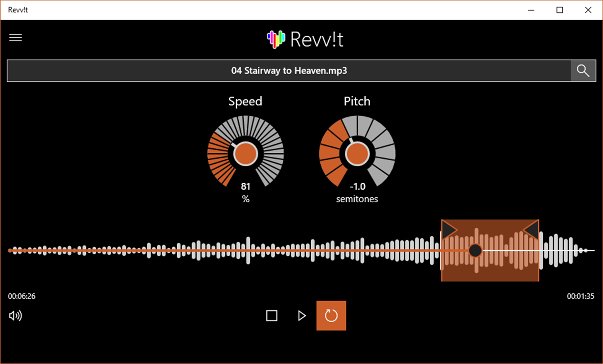Viewport: 603px width, 364px height.
Task: Click the Revv!t colorful logo icon
Action: pos(276,40)
